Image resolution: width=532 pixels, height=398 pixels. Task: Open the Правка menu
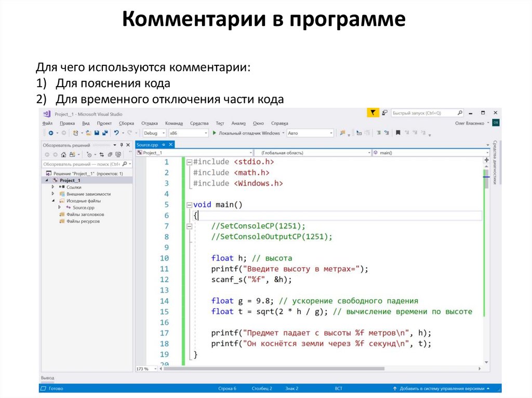pos(67,123)
